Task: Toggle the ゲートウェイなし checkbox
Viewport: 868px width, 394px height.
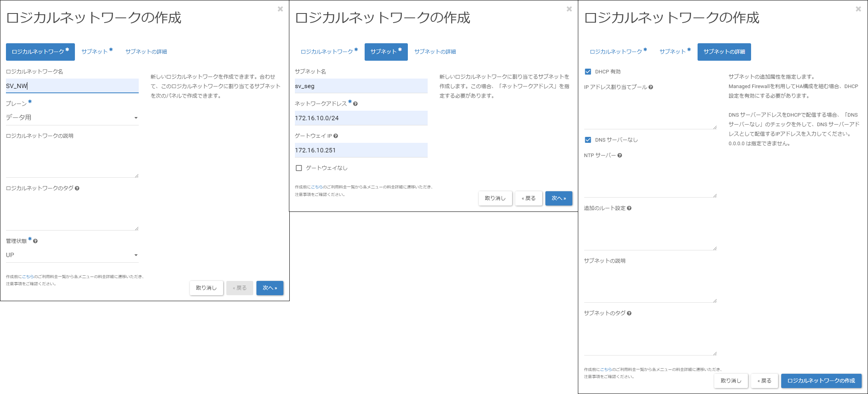Action: coord(299,168)
